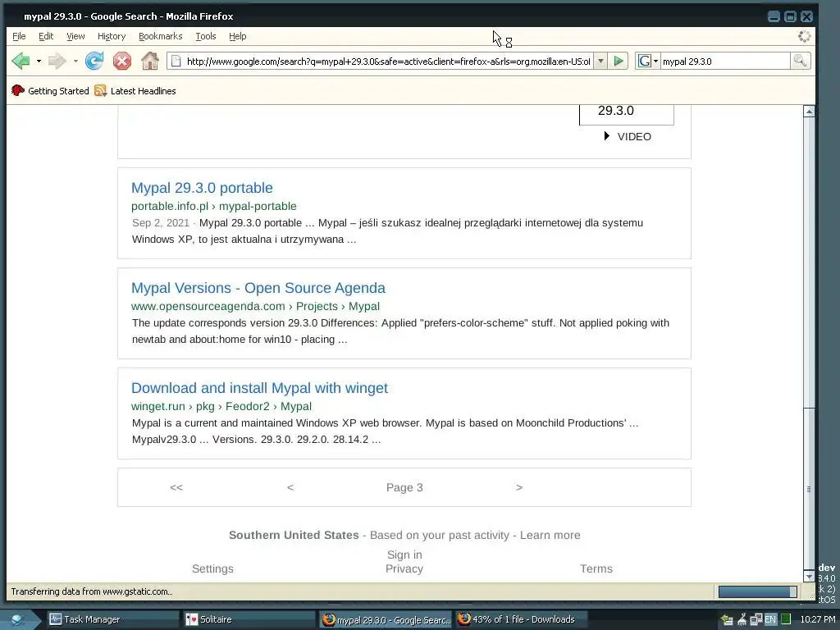Open the Latest Headlines feed bookmark

click(x=135, y=90)
